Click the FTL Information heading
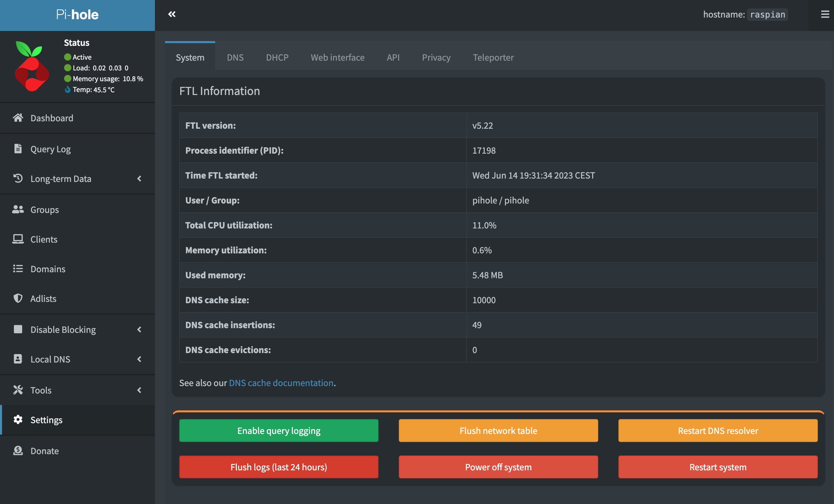 click(x=219, y=91)
